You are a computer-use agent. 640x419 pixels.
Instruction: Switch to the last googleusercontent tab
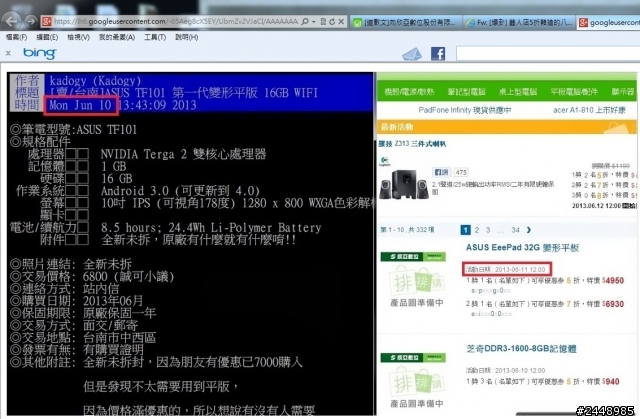[609, 22]
